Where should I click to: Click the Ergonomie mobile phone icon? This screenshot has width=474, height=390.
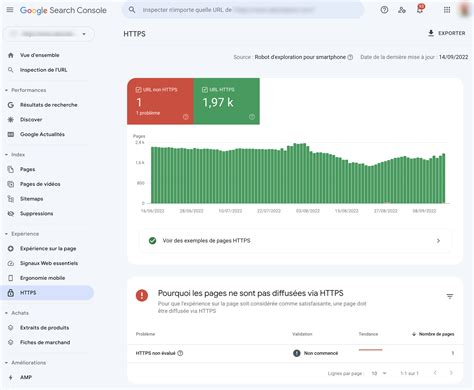11,278
